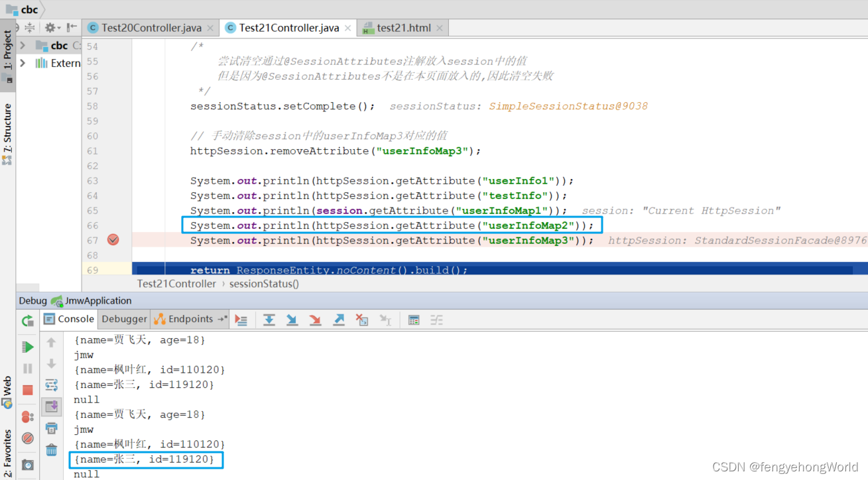Click the camera thread dump icon
868x480 pixels.
[28, 465]
